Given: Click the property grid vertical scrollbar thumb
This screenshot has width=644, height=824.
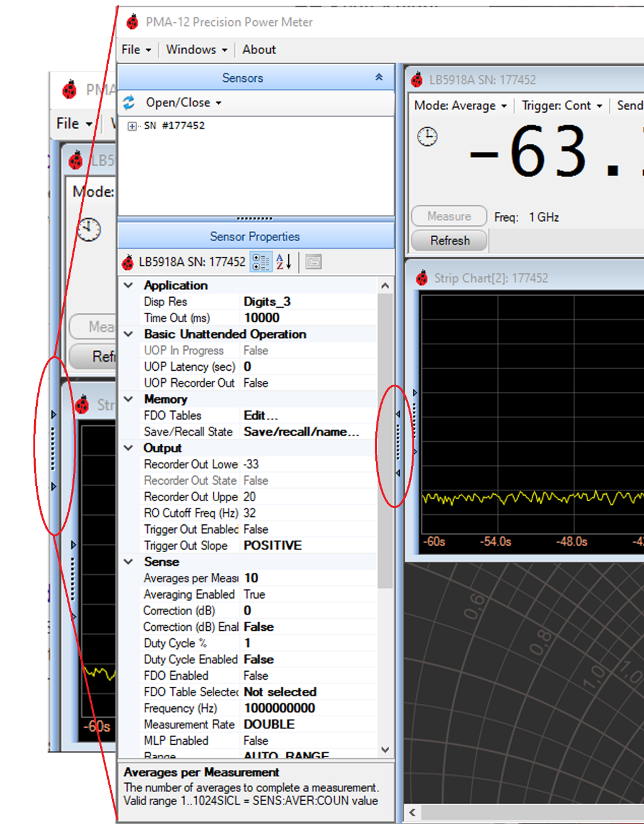Looking at the screenshot, I should click(x=385, y=441).
